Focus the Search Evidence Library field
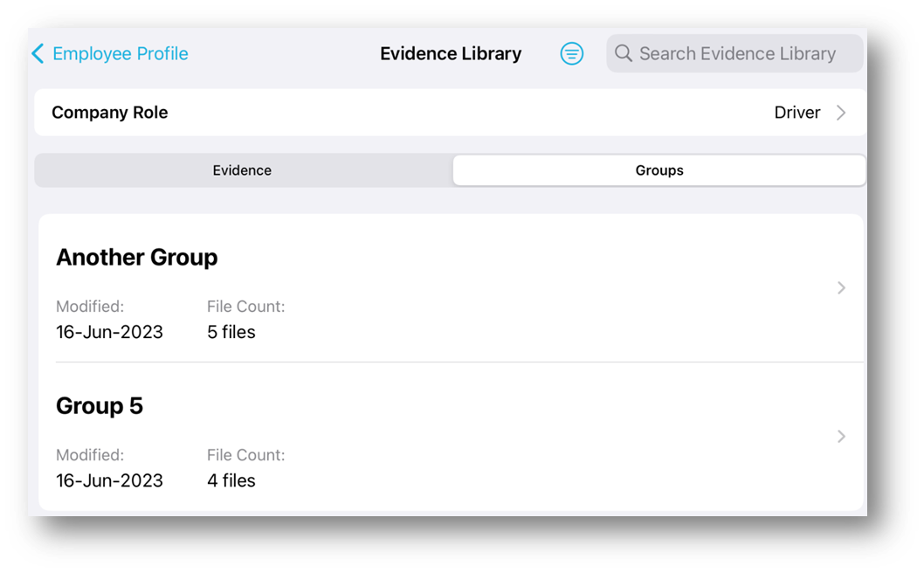 pos(734,53)
